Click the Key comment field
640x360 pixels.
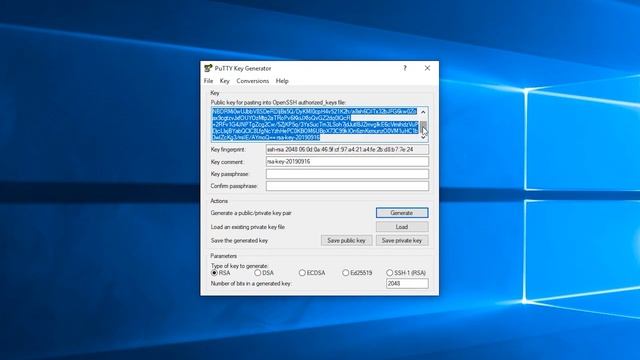347,162
